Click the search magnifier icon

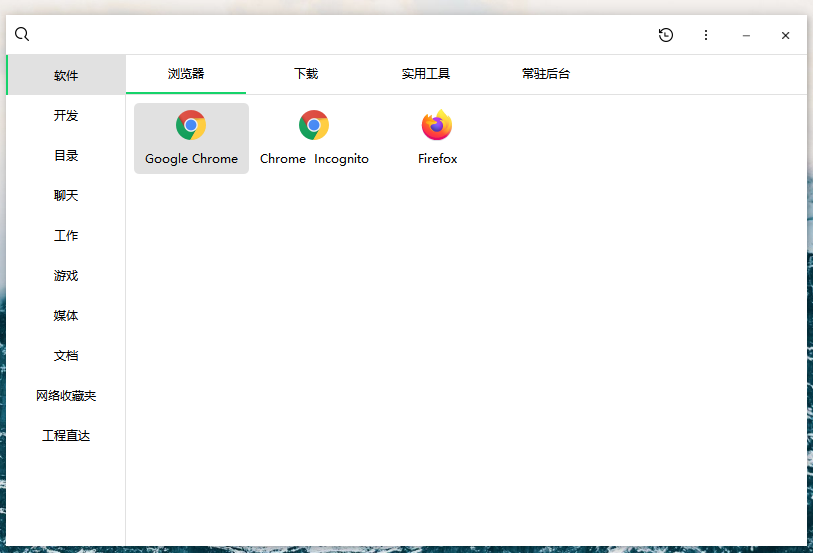click(x=22, y=35)
